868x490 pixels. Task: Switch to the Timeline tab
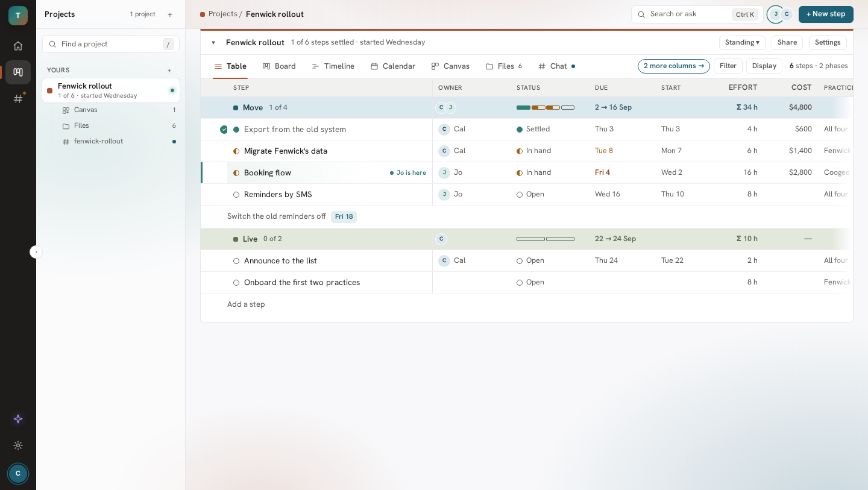[x=333, y=66]
